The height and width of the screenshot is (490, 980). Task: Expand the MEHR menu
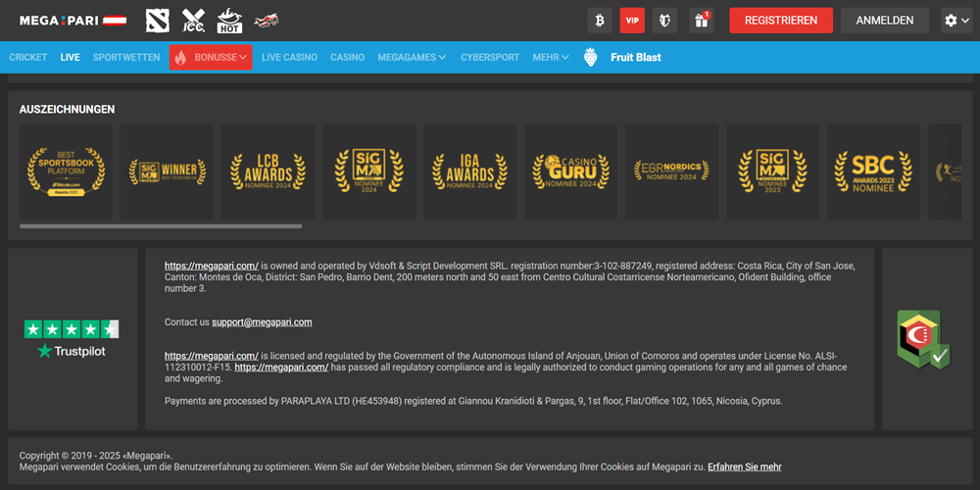click(551, 58)
